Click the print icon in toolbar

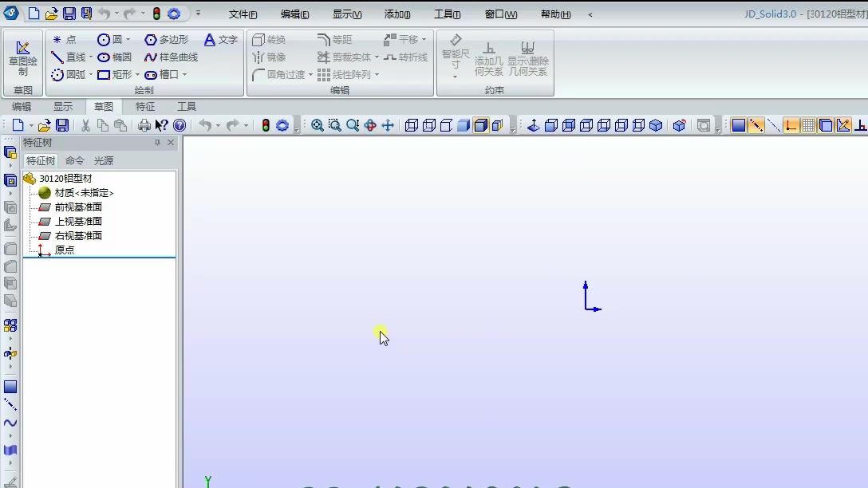[x=144, y=125]
